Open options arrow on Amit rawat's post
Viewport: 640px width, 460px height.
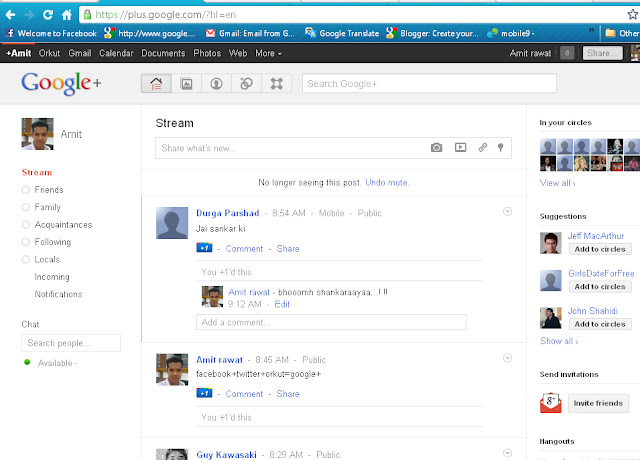507,358
